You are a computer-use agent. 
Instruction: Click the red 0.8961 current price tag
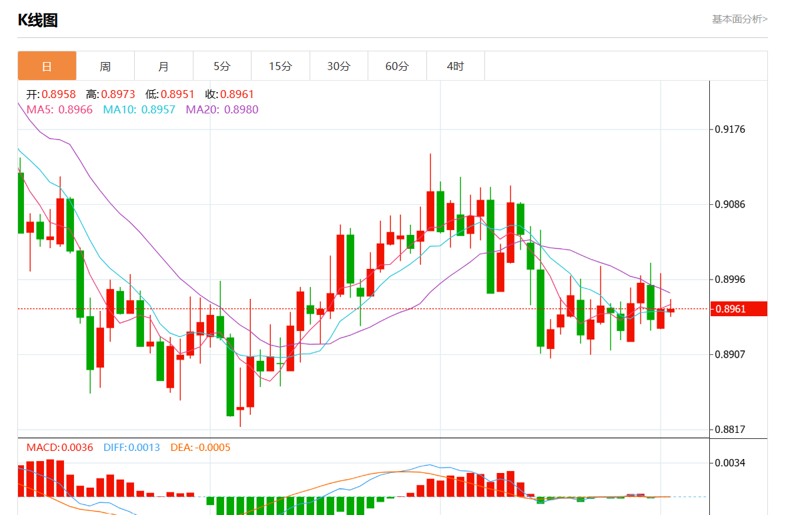[739, 309]
